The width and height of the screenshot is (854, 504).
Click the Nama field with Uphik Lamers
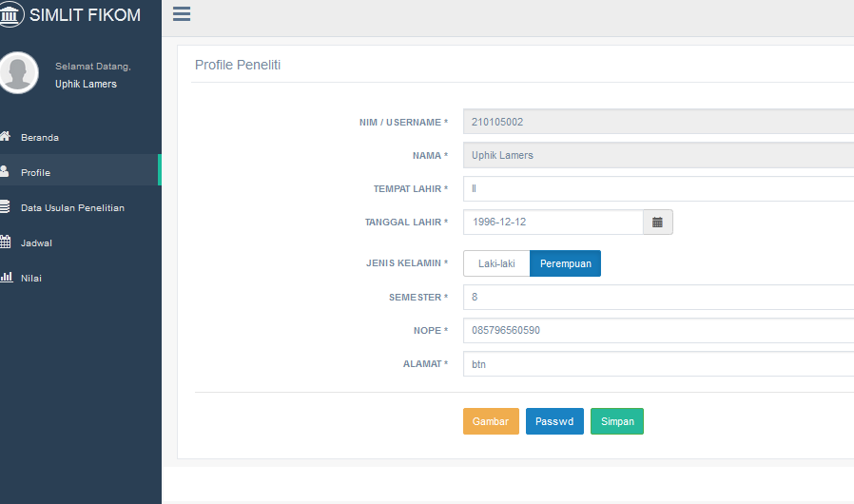point(658,155)
